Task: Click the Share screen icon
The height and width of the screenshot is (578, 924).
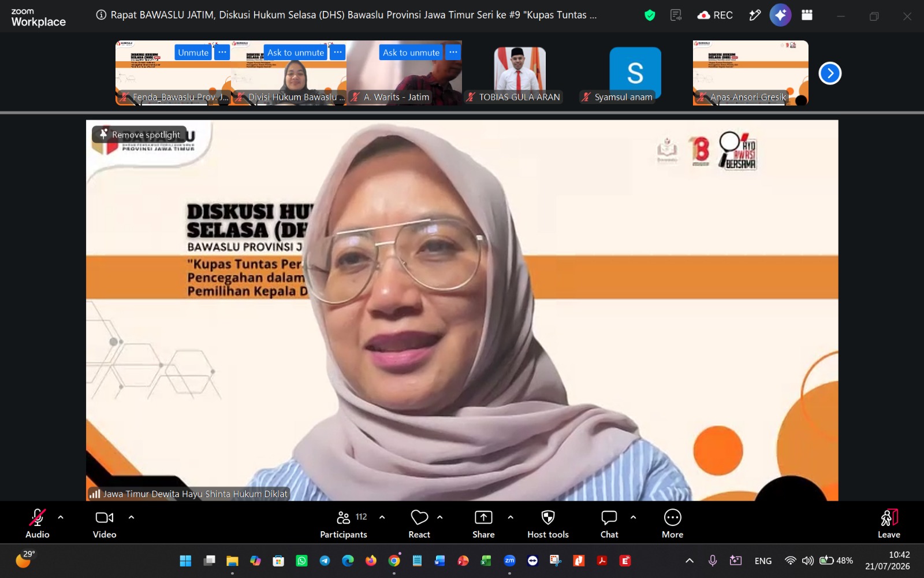Action: tap(483, 524)
